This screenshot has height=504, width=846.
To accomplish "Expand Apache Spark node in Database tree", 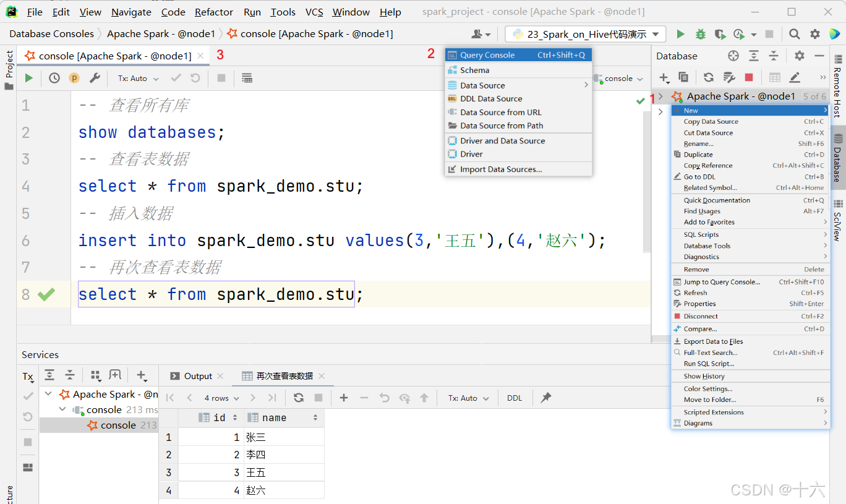I will (x=660, y=96).
